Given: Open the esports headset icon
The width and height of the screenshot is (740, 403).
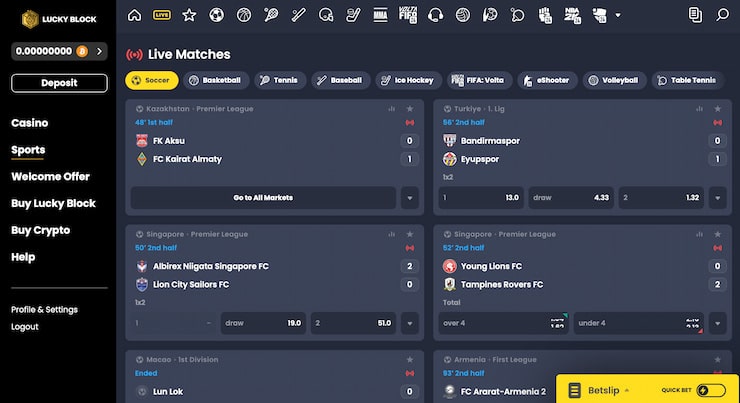Looking at the screenshot, I should pos(435,15).
